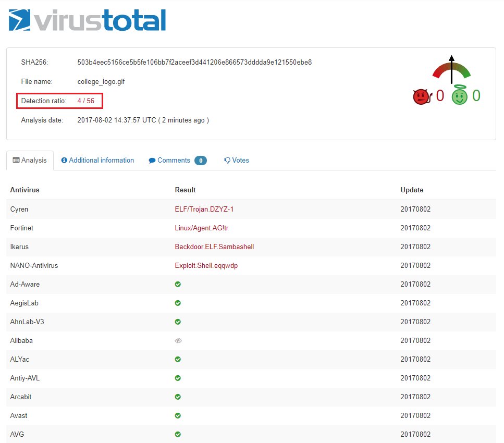Click the red devil malicious vote icon

pyautogui.click(x=423, y=96)
